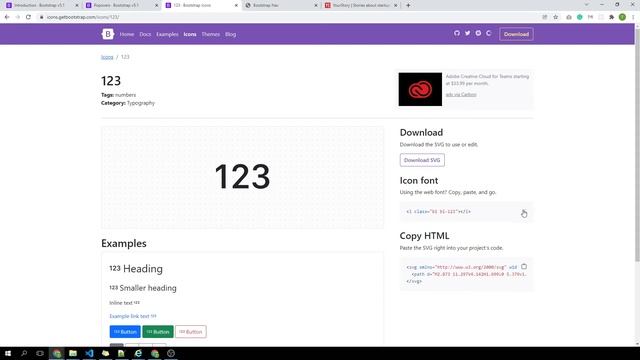Viewport: 640px width, 360px height.
Task: Open Internet Explorer from the taskbar
Action: click(138, 353)
